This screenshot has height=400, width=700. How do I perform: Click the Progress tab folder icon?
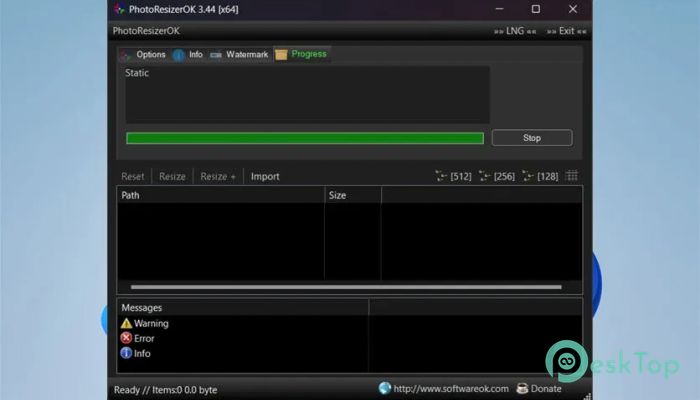[281, 54]
